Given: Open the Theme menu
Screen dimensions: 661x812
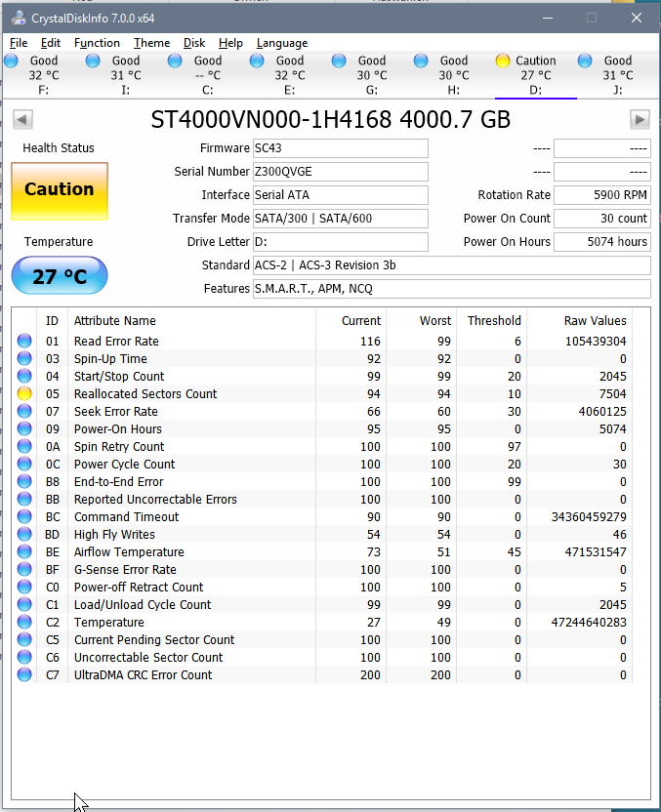Looking at the screenshot, I should (x=151, y=43).
